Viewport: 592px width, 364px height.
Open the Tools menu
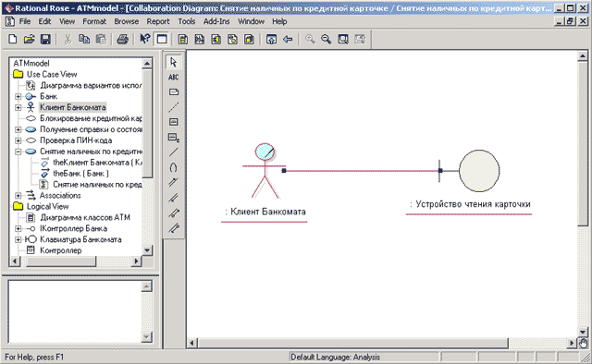click(187, 21)
